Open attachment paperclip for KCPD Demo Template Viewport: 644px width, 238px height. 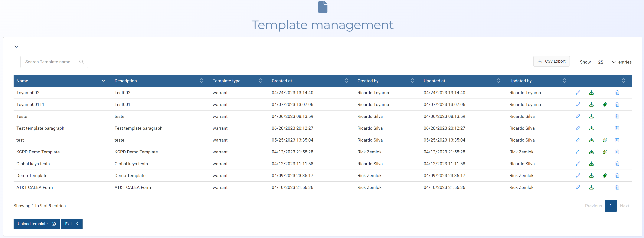tap(604, 152)
